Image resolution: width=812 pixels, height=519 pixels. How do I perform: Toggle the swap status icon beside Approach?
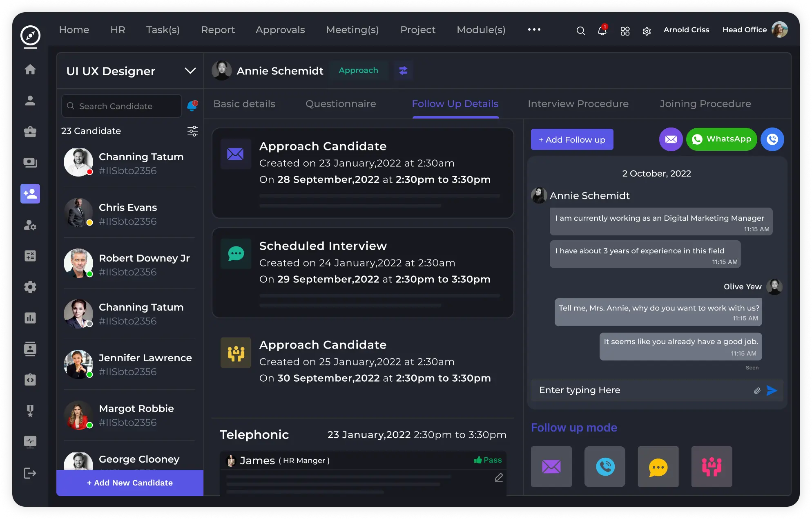403,71
